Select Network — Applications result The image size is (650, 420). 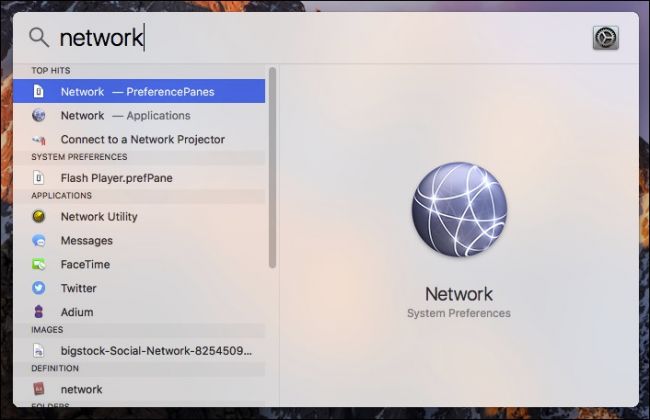139,115
